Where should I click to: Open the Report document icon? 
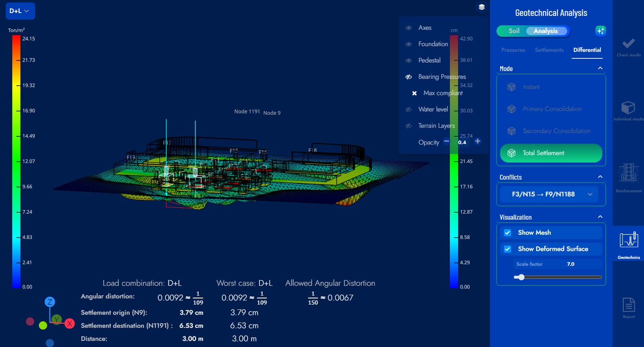pyautogui.click(x=628, y=306)
